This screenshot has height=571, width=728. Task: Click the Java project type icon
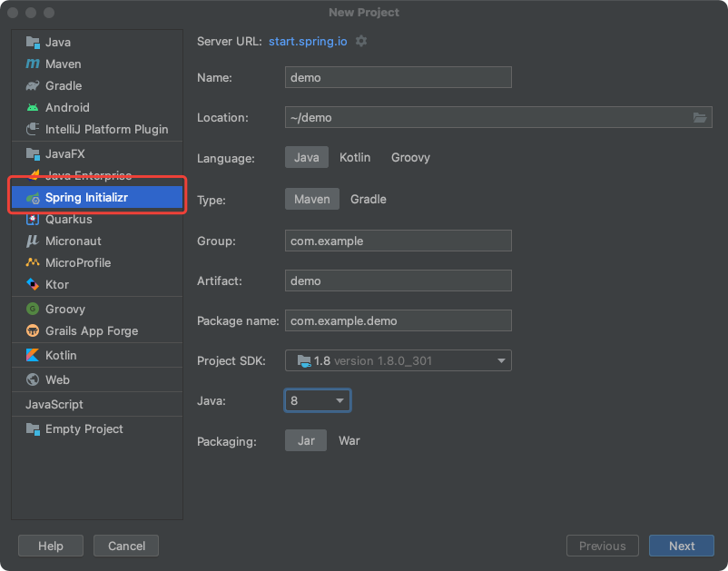(33, 43)
